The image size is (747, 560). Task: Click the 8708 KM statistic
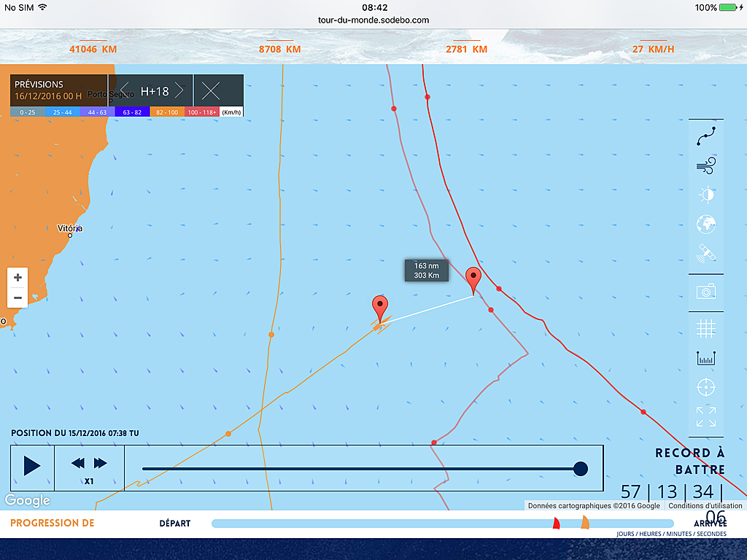(x=279, y=49)
